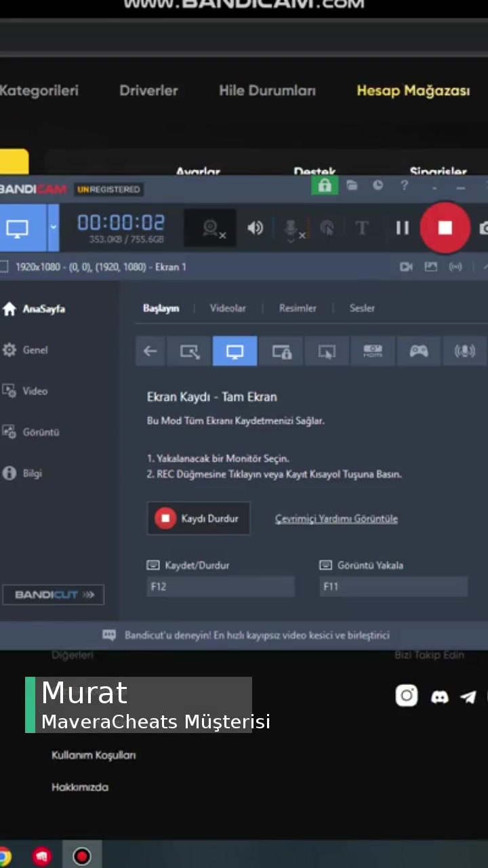Click the video camera icon in status bar
Image resolution: width=488 pixels, height=868 pixels.
[x=406, y=267]
